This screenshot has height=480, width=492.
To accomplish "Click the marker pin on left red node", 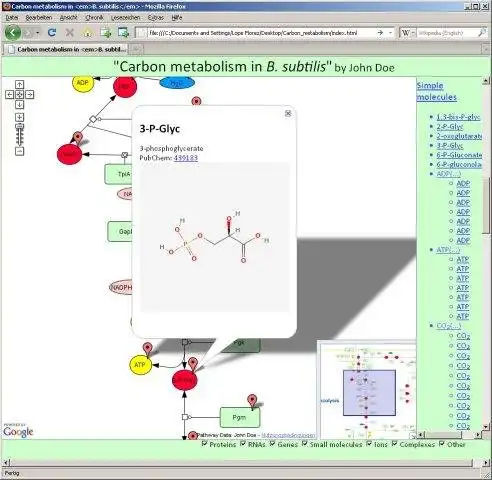I will click(x=77, y=138).
